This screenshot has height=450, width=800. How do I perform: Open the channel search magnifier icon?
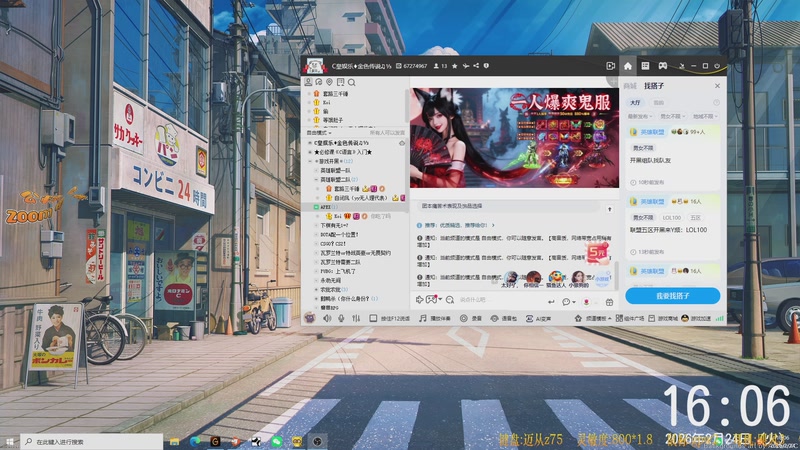click(352, 82)
